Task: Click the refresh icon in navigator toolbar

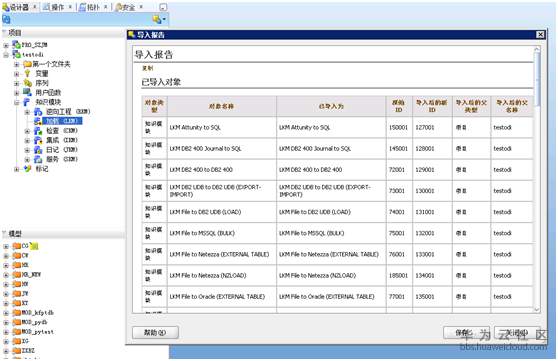Action: pos(6,19)
